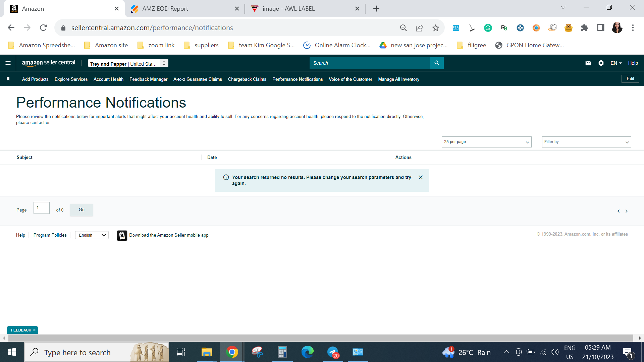Open the Trey and Pepper account switcher
This screenshot has height=362, width=644.
(x=128, y=63)
